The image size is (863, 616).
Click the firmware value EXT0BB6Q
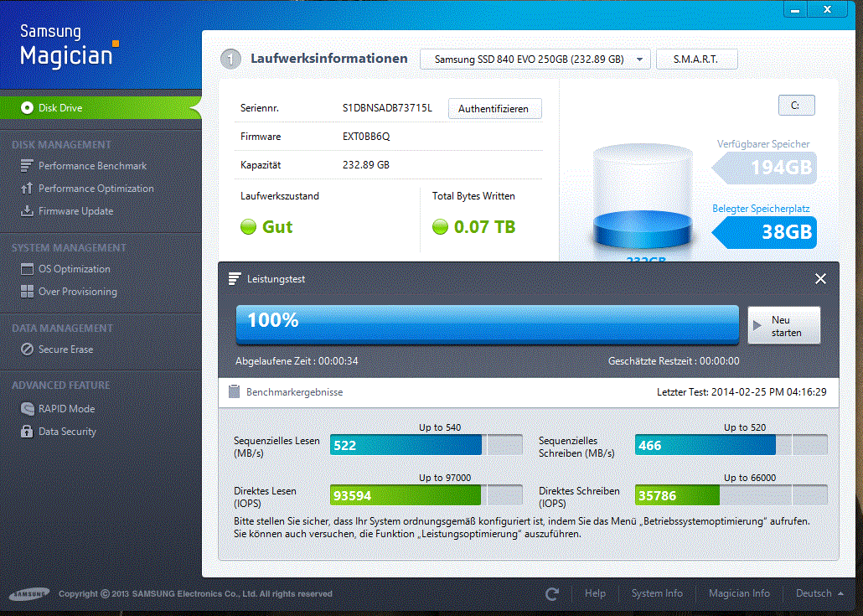point(366,137)
